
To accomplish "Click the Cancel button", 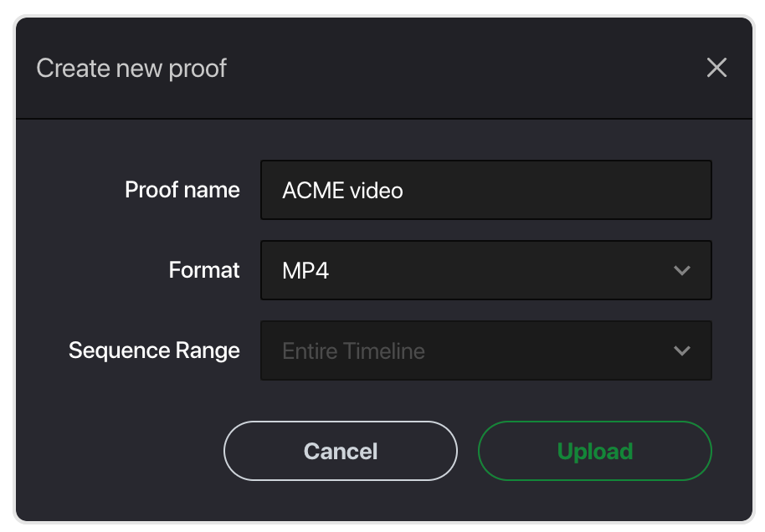I will point(341,451).
